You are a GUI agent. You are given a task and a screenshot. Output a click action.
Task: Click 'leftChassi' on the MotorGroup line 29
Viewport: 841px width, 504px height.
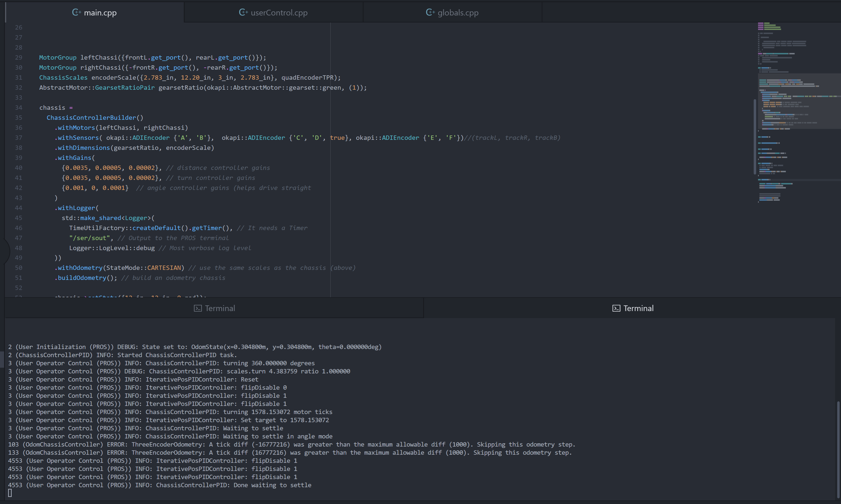[x=98, y=57]
